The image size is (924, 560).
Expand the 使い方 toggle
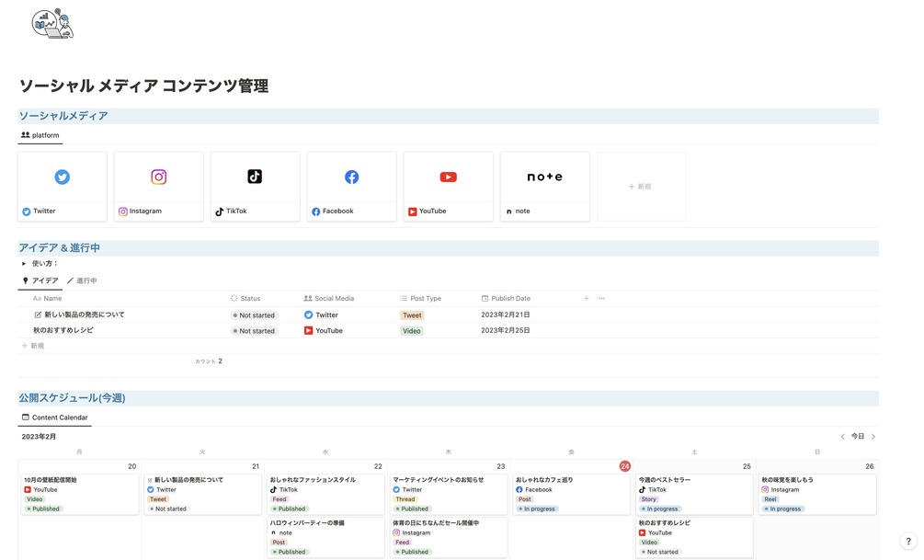24,264
